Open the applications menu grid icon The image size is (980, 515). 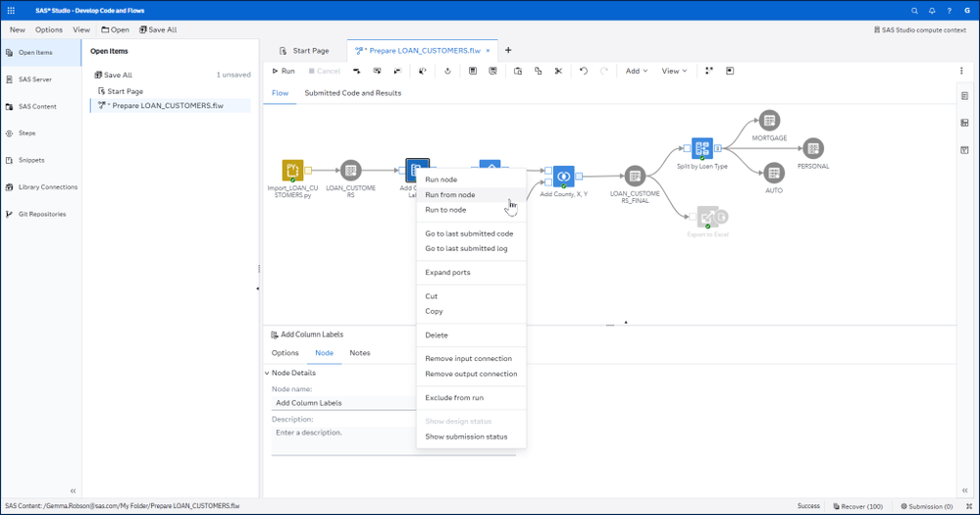[x=11, y=11]
